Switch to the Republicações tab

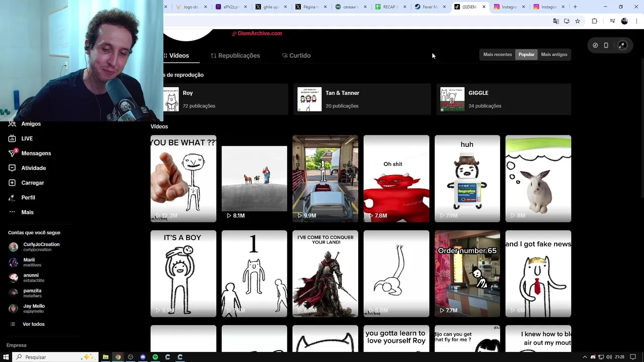[235, 55]
